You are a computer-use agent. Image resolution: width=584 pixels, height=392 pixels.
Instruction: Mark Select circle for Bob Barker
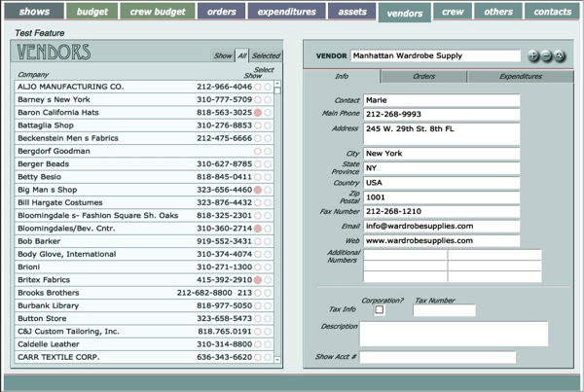pos(268,241)
